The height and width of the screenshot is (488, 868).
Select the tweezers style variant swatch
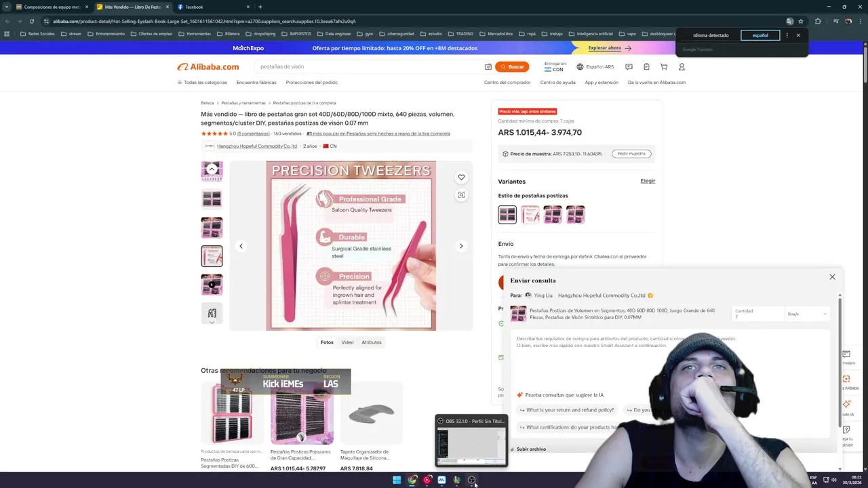530,215
